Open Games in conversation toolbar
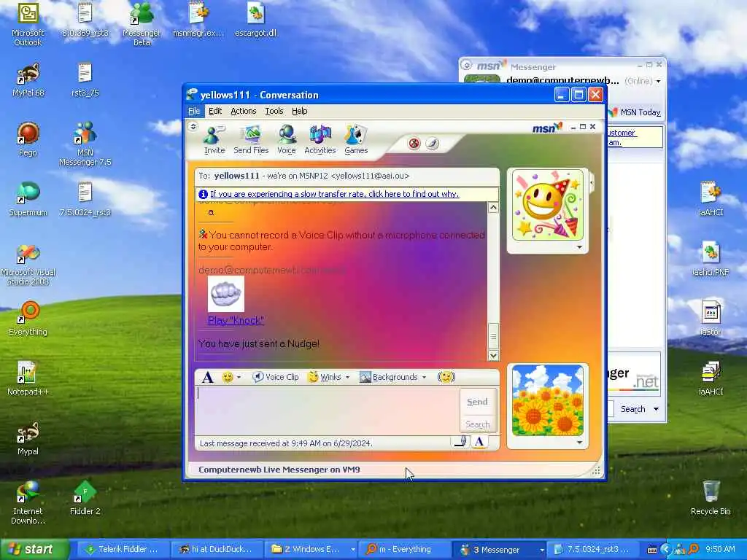747x560 pixels. [356, 140]
